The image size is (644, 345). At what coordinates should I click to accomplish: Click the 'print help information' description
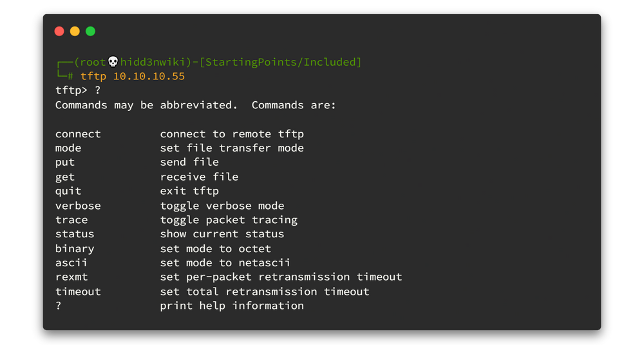[x=232, y=306]
